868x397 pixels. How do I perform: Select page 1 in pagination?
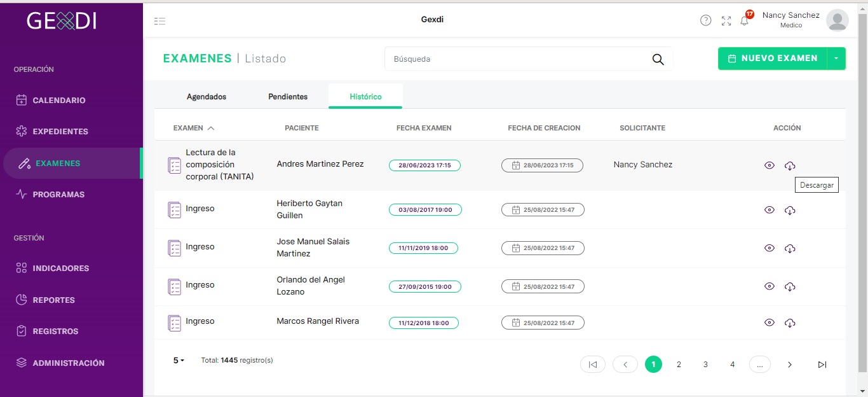[653, 364]
